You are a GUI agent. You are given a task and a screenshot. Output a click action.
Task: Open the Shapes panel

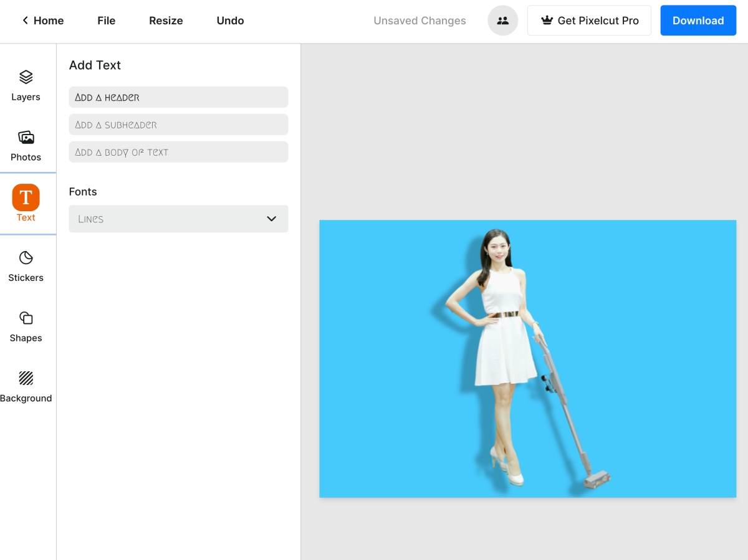tap(26, 326)
